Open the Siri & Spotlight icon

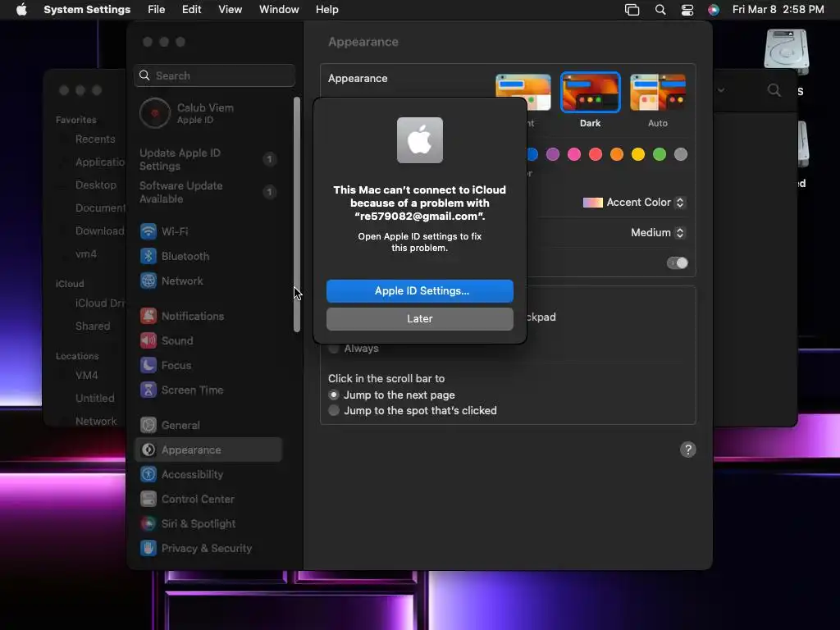click(x=148, y=524)
